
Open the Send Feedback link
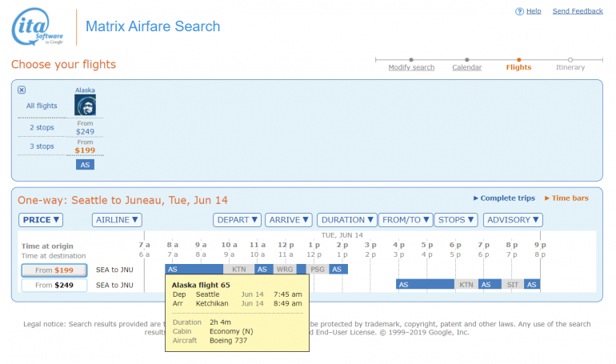tap(578, 11)
